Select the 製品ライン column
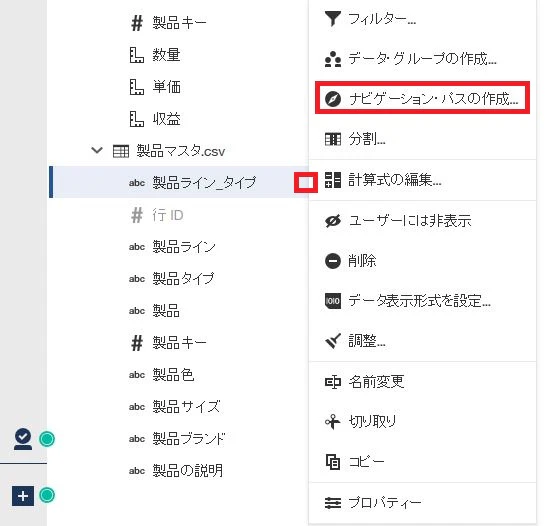The image size is (546, 526). 184,247
